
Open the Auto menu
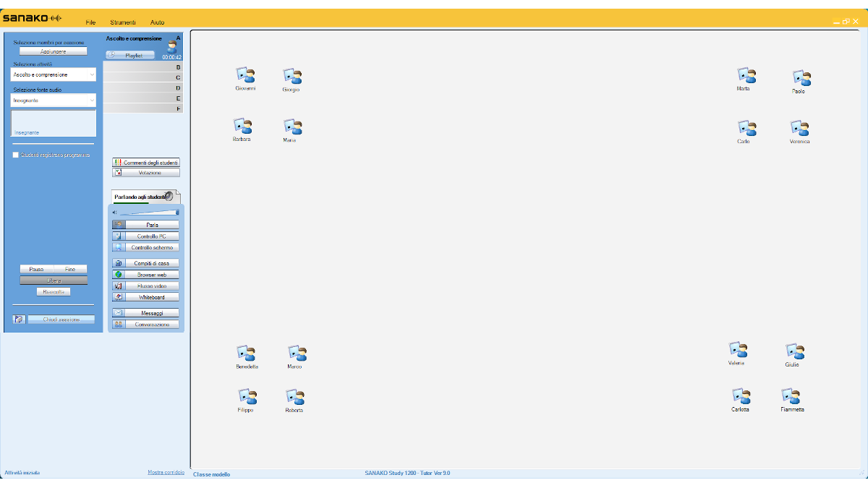click(x=157, y=23)
